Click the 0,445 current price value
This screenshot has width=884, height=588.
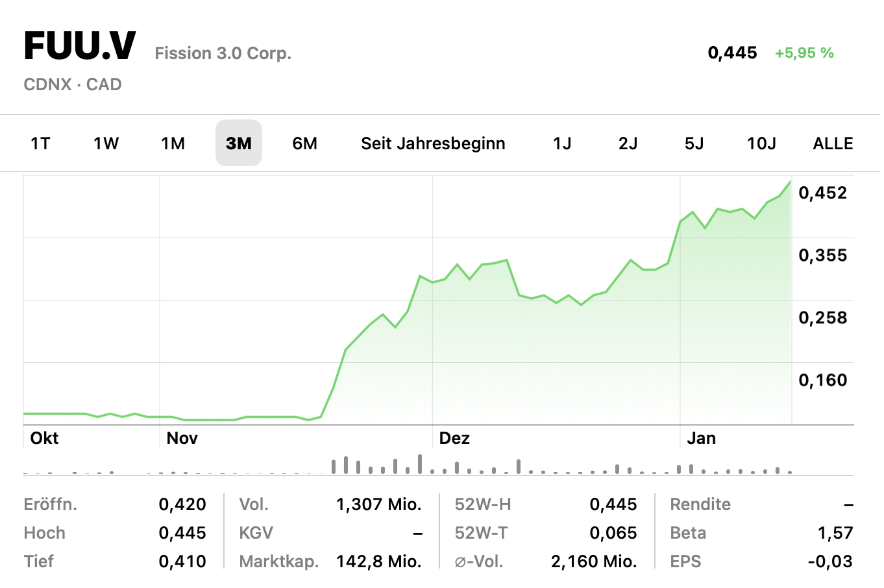click(732, 53)
